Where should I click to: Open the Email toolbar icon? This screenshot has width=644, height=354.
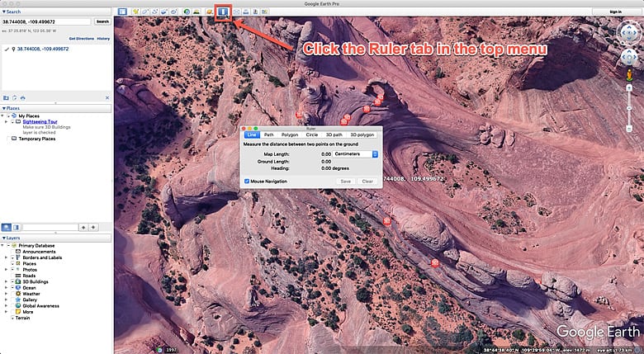(237, 12)
